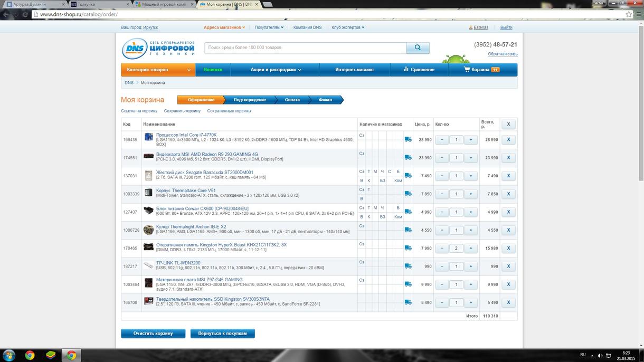Select the Подтверждение checkout step
644x362 pixels.
coord(250,100)
